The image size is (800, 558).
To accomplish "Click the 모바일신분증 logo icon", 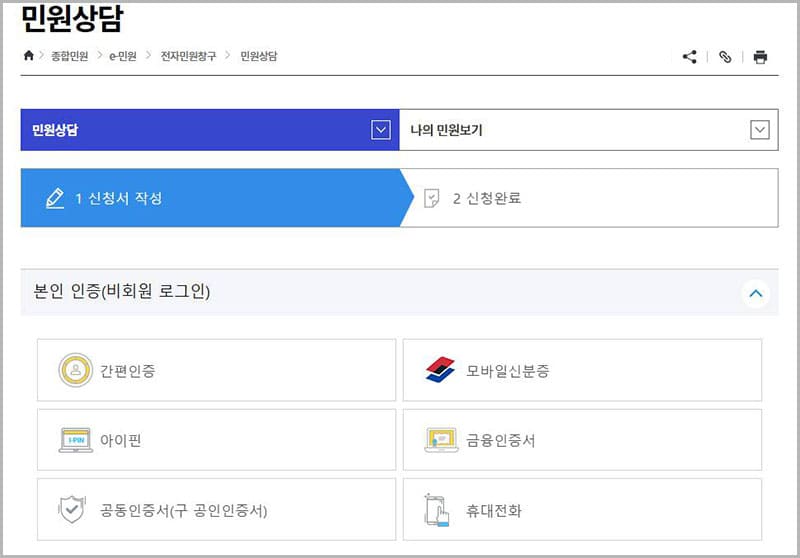I will 440,371.
